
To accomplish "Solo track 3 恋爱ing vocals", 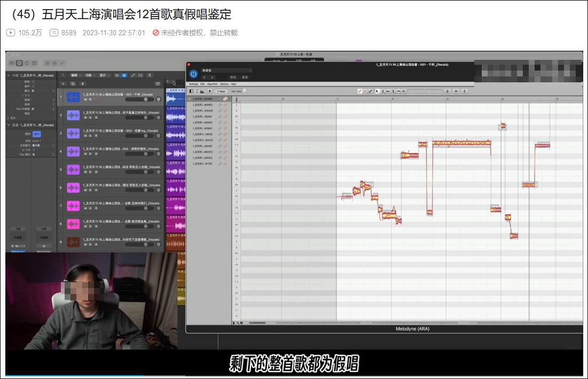I will tap(90, 135).
